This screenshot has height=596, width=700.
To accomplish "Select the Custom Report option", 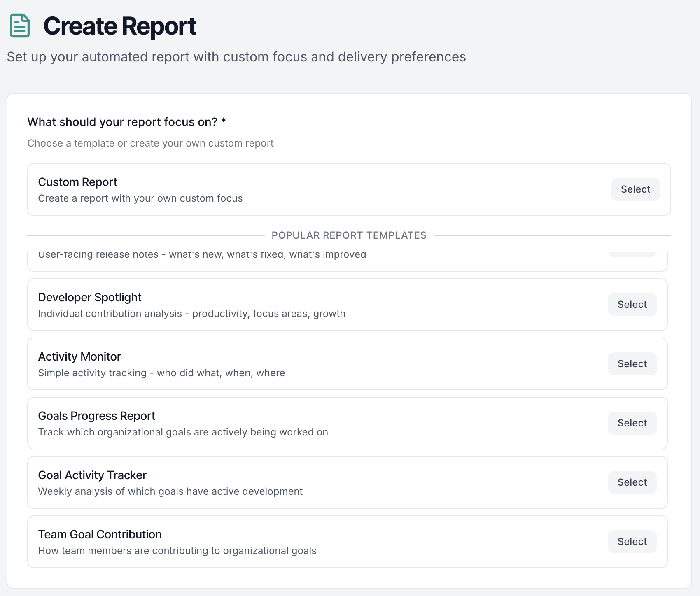I will (635, 189).
